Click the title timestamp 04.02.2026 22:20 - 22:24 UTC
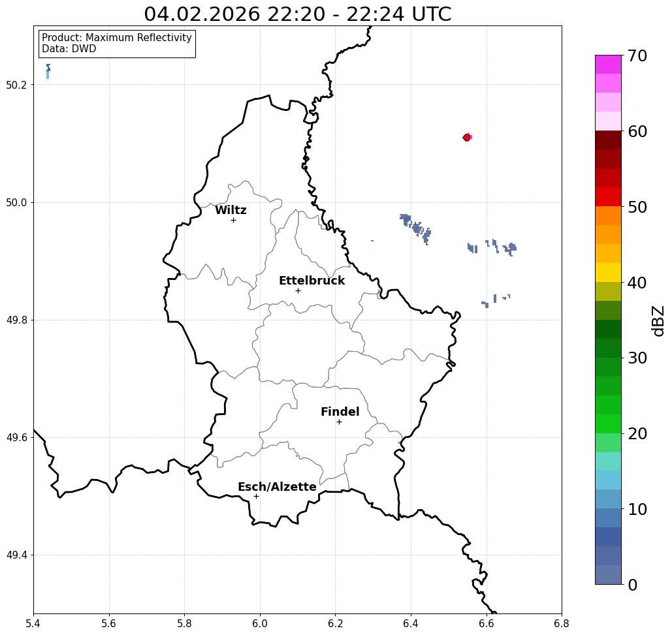Screen dimensions: 672x635 297,14
